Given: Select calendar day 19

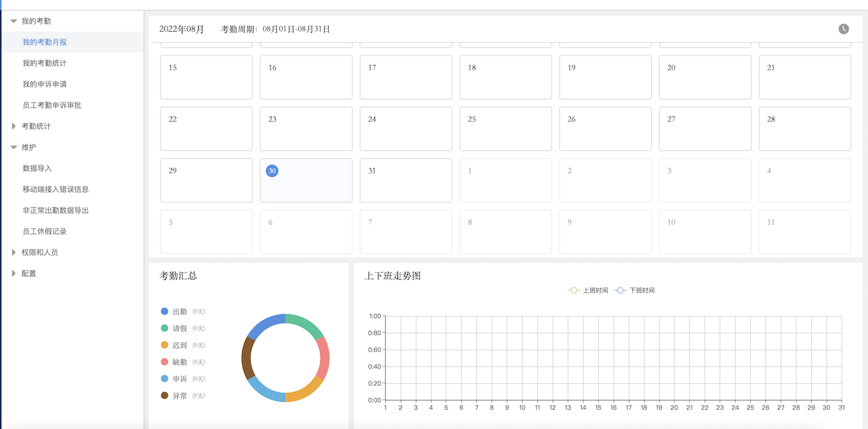Looking at the screenshot, I should click(605, 77).
